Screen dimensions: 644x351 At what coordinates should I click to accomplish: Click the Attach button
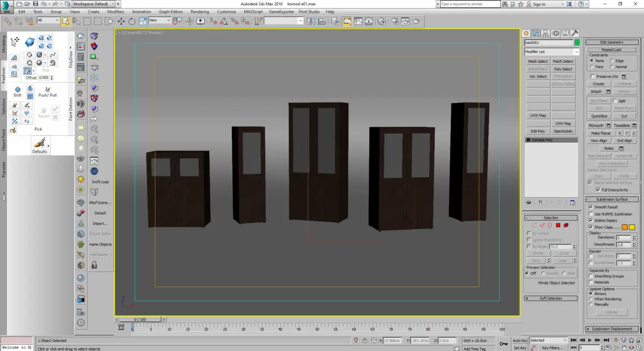596,91
